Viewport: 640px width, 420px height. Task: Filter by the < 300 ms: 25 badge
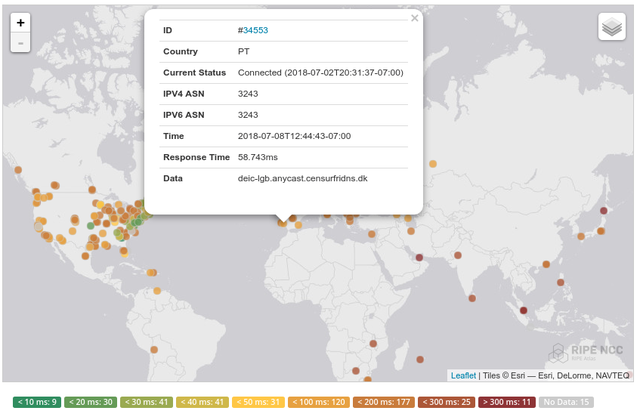coord(447,402)
